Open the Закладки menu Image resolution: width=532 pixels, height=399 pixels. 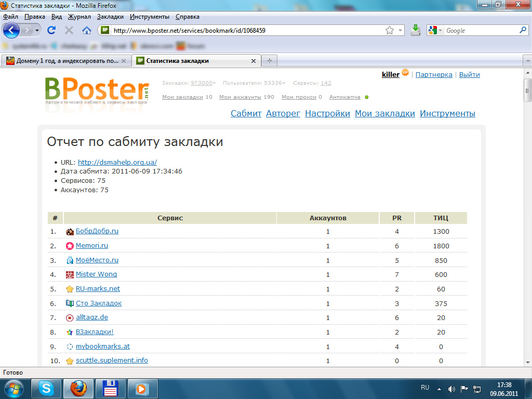pyautogui.click(x=110, y=17)
